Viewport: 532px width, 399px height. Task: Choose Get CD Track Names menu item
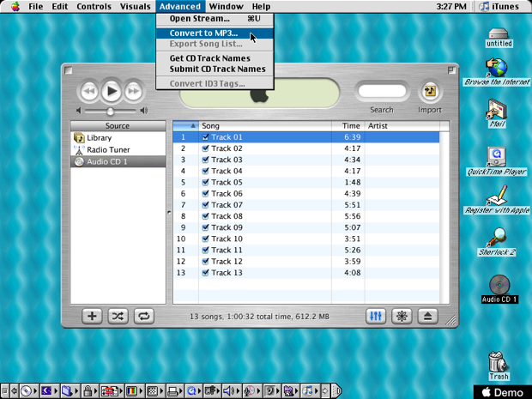click(215, 58)
